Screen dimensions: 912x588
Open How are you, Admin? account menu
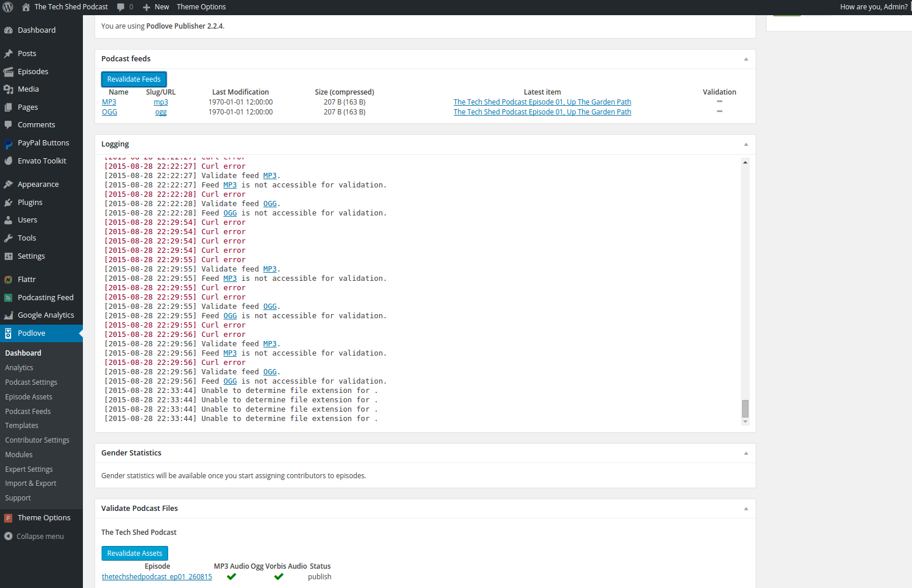[873, 7]
